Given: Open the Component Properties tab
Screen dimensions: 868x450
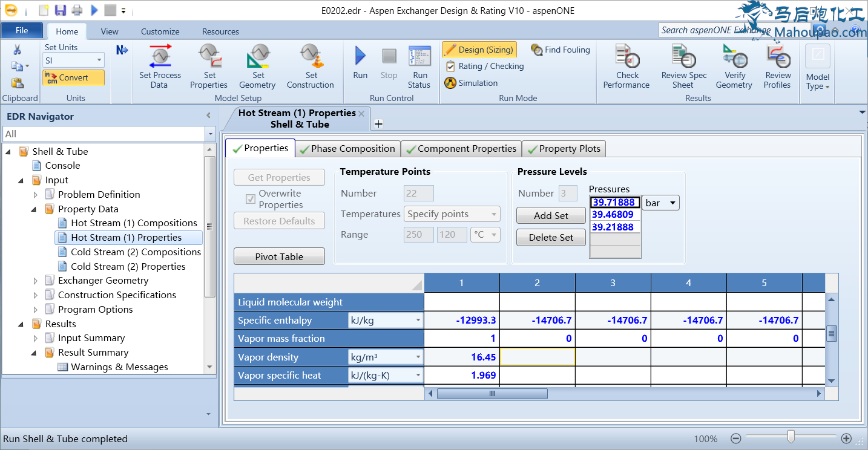Looking at the screenshot, I should (x=461, y=149).
